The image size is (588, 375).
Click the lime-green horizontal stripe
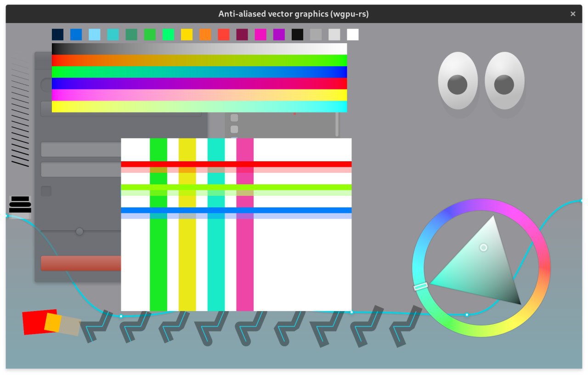pyautogui.click(x=236, y=187)
